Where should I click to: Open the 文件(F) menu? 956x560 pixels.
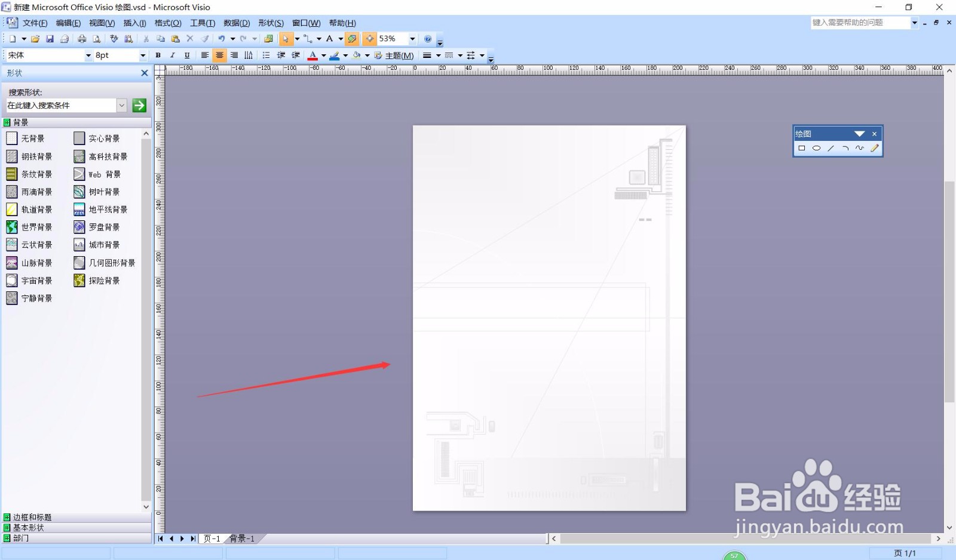pyautogui.click(x=35, y=23)
